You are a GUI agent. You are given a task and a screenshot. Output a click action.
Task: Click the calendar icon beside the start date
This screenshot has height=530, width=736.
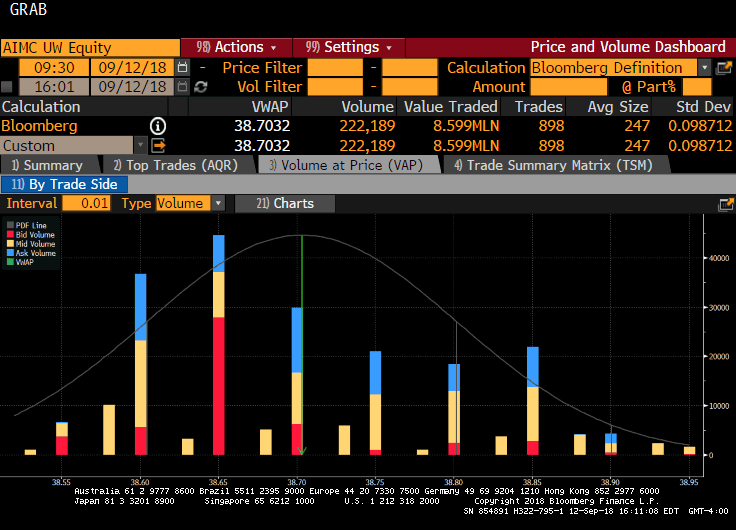(x=182, y=67)
